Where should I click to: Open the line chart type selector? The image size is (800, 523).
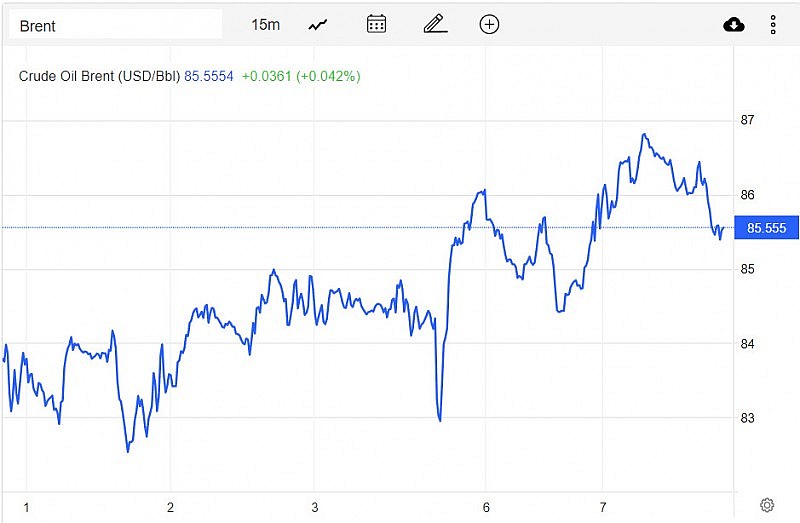pos(318,24)
